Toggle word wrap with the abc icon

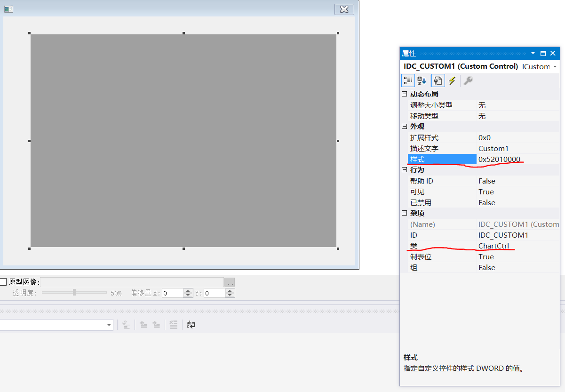(x=190, y=325)
